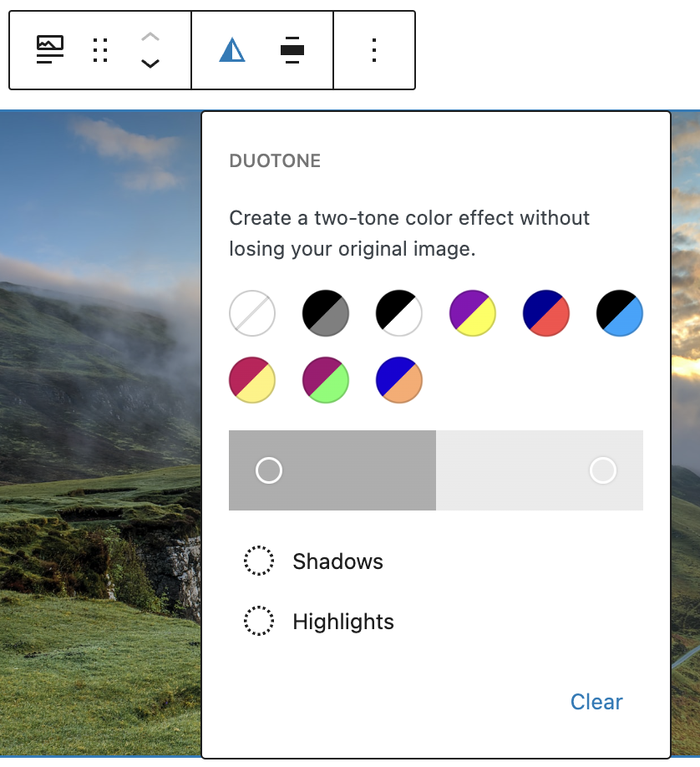
Task: Select the black and gray duotone swatch
Action: pos(326,313)
